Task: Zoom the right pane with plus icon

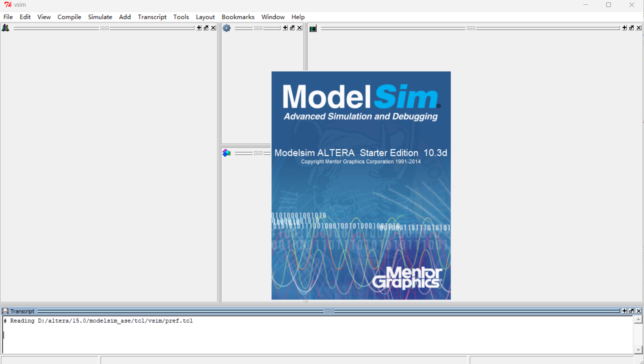Action: pos(624,28)
